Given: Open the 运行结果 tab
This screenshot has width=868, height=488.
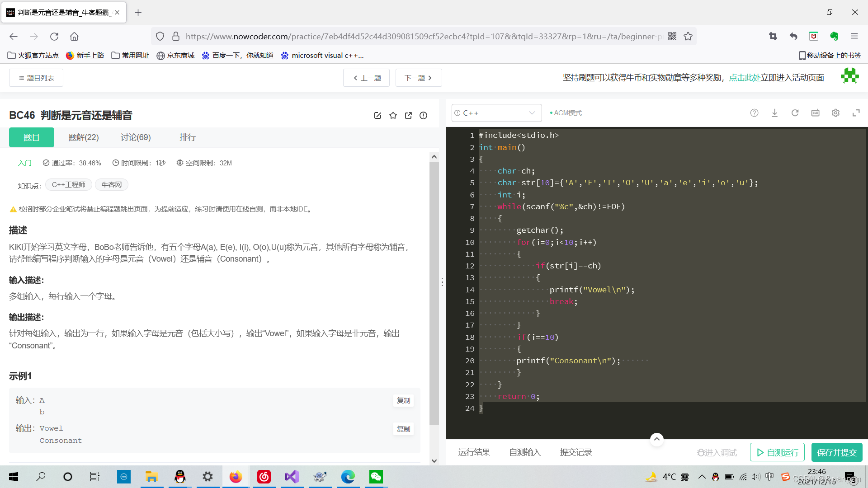Looking at the screenshot, I should click(x=474, y=452).
